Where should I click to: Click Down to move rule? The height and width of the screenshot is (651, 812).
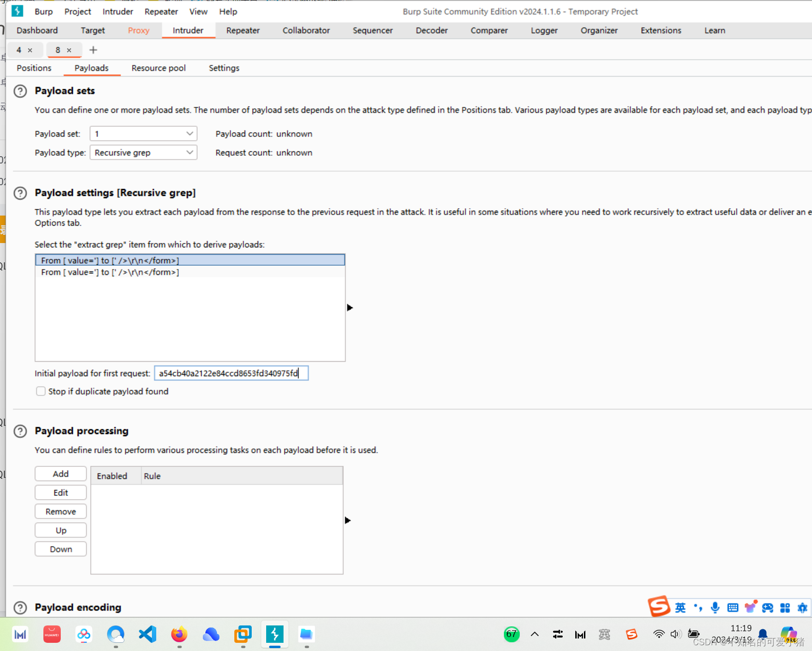(x=61, y=549)
